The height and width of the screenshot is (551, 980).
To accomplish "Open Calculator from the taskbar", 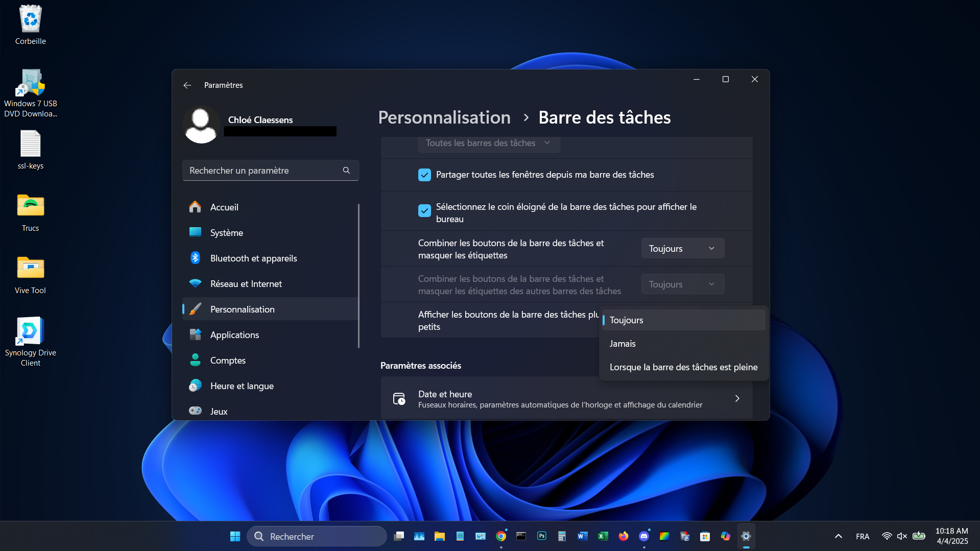I will 562,536.
